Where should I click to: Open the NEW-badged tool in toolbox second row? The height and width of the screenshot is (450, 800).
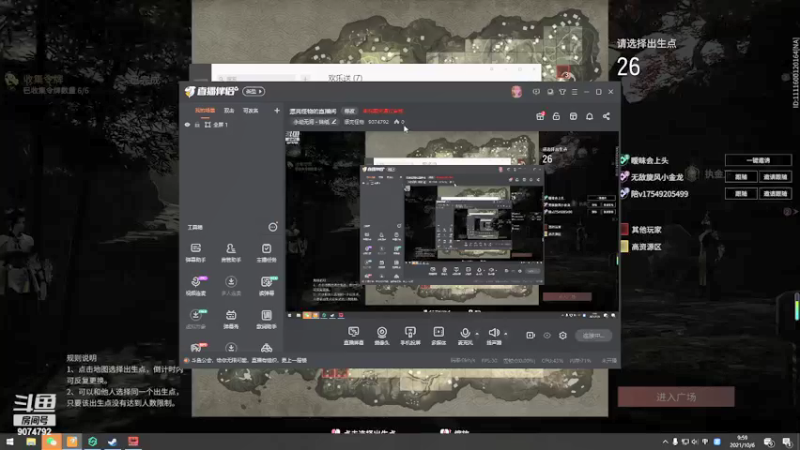coord(266,286)
